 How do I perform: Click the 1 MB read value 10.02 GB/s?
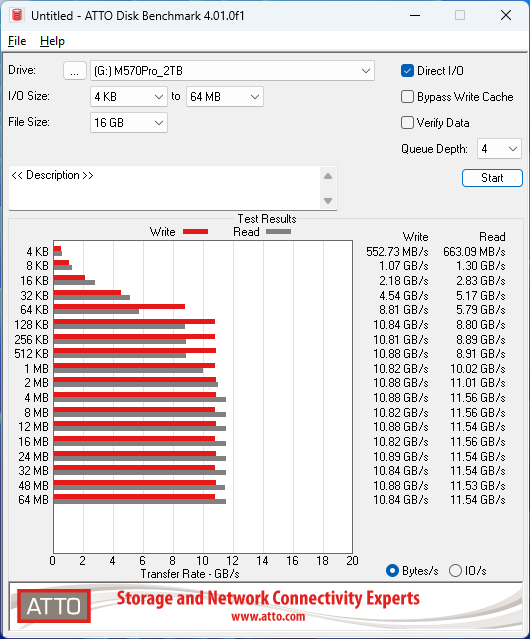click(x=478, y=369)
